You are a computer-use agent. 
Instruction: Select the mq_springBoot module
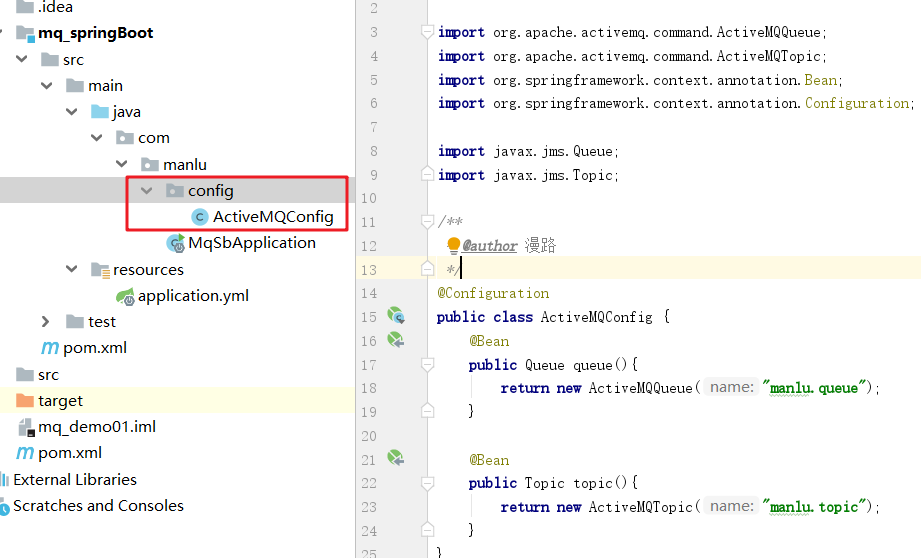click(95, 33)
